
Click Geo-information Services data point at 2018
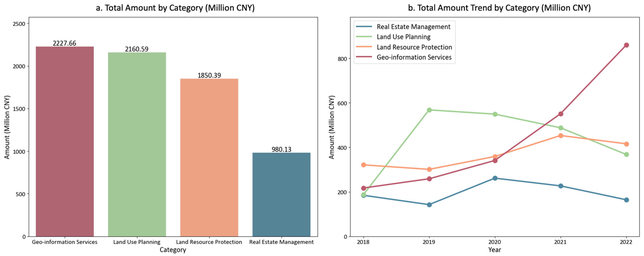coord(363,188)
